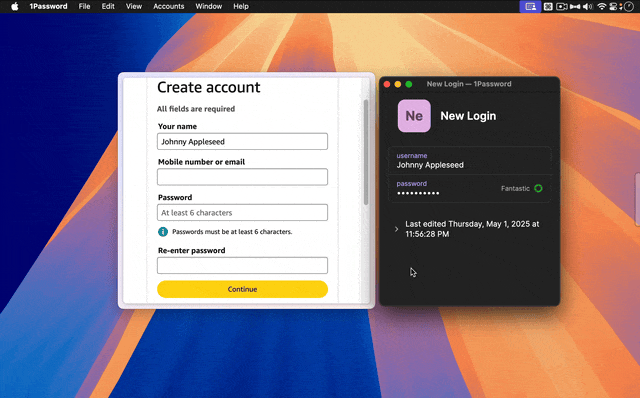Click the blue info icon beside password hint
This screenshot has width=640, height=398.
click(163, 232)
